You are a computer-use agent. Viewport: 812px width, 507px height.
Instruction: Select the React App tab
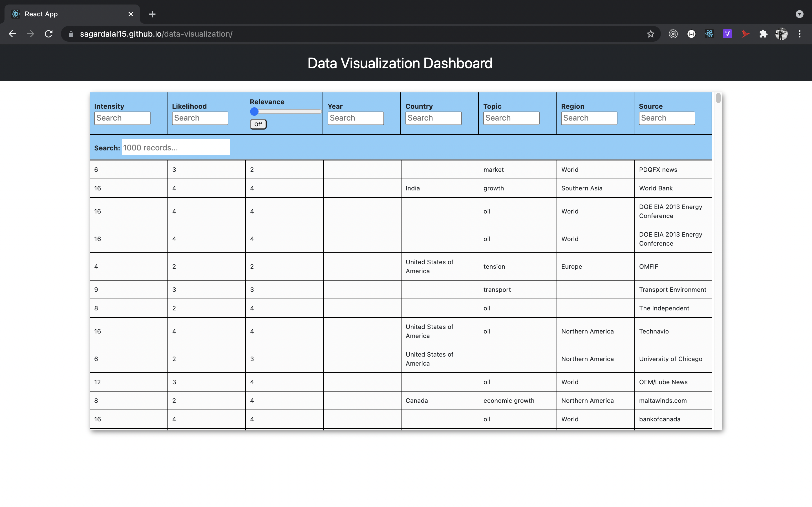[x=67, y=14]
